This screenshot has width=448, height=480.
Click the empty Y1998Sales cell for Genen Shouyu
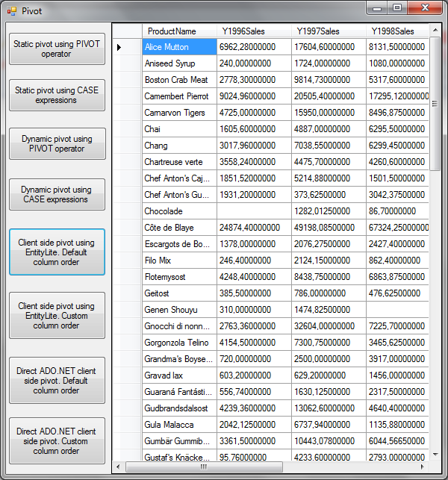point(397,310)
